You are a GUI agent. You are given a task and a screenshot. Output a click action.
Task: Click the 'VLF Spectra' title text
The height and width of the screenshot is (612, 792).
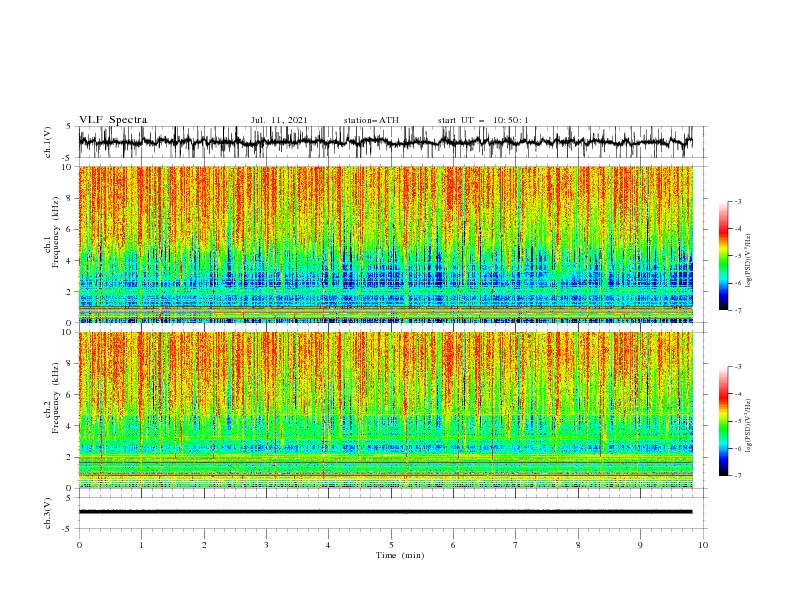[x=113, y=120]
